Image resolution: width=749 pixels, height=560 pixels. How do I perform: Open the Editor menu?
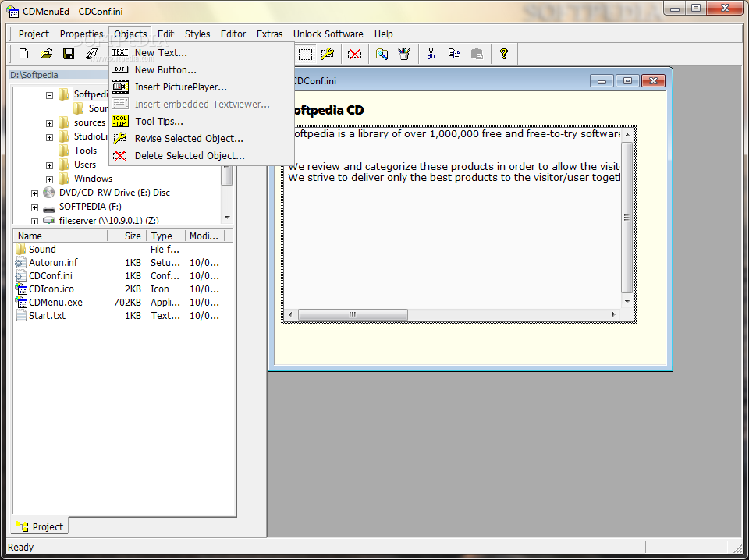coord(233,34)
